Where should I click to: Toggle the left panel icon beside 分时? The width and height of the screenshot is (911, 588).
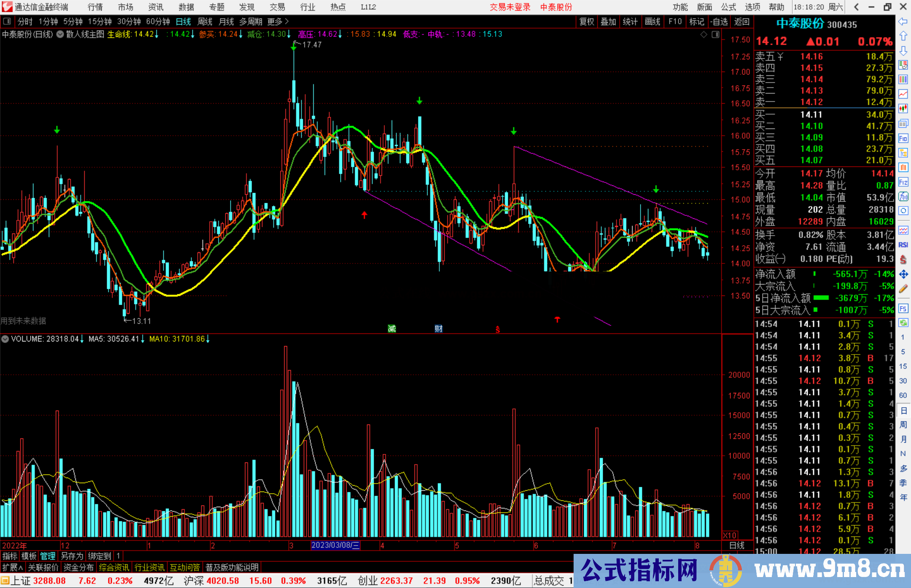7,21
